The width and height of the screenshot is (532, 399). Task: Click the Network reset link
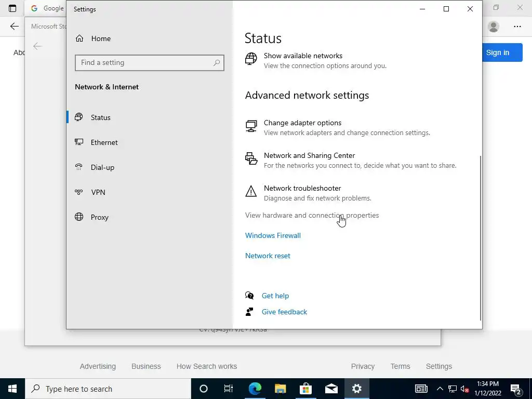coord(268,256)
